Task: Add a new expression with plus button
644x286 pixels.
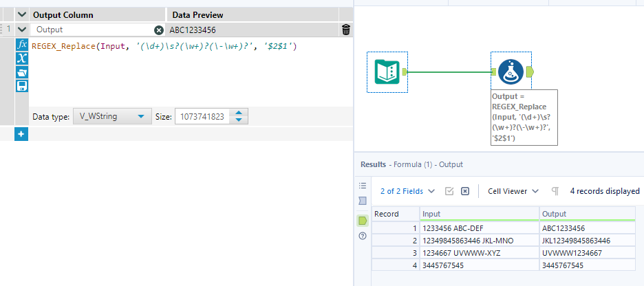Action: (21, 134)
